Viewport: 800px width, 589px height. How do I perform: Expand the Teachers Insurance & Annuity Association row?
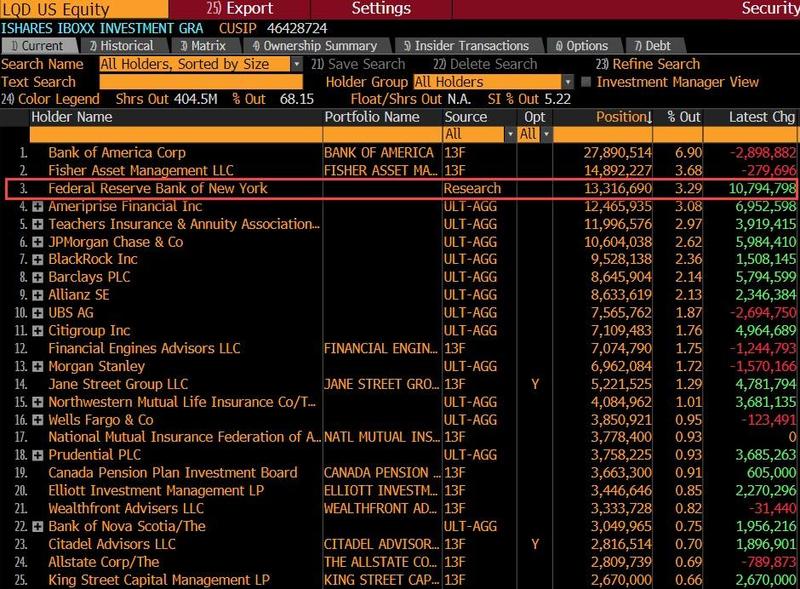(x=38, y=225)
